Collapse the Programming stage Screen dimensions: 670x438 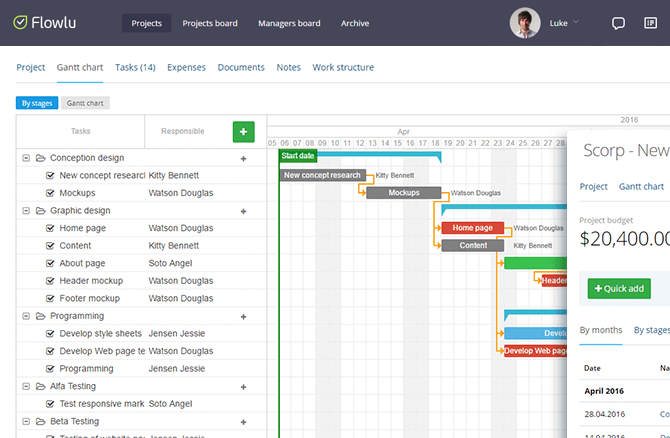click(26, 316)
